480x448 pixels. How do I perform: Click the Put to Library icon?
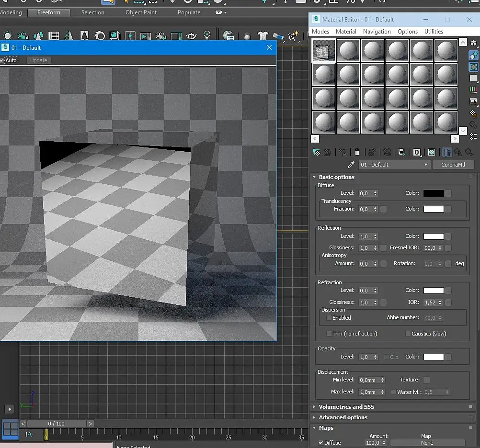[x=402, y=152]
